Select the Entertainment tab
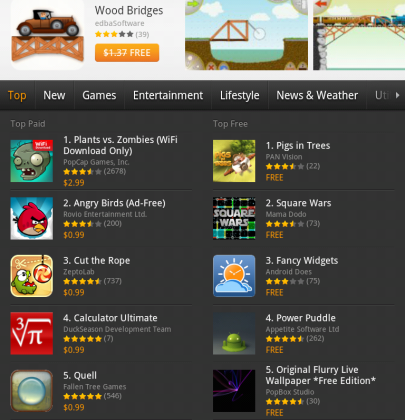The image size is (405, 420). click(x=168, y=95)
